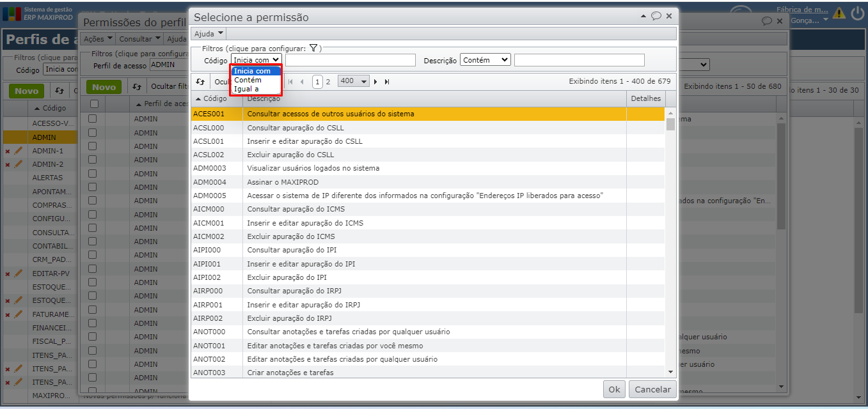Open the comment bubble in Selecione a permissão

click(656, 16)
